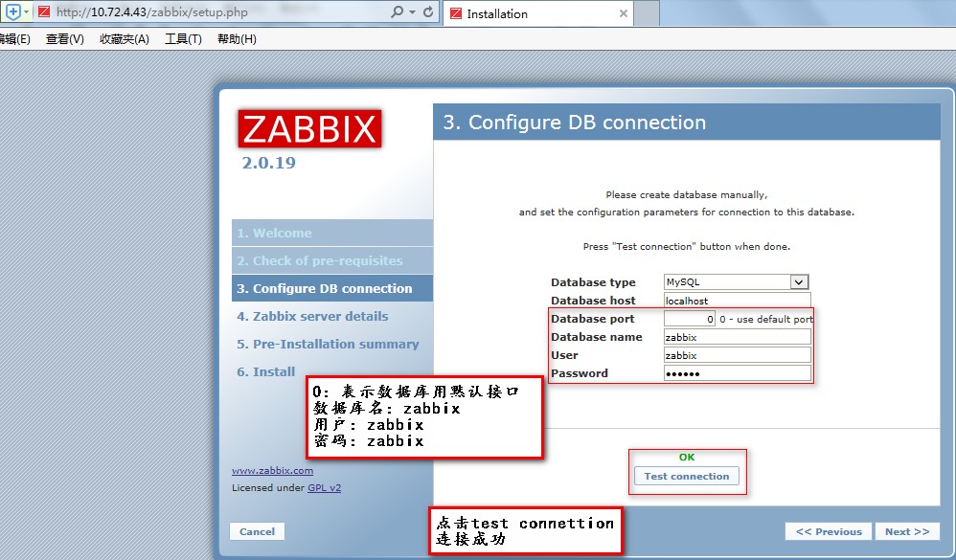This screenshot has width=956, height=560.
Task: Open the address bar search dropdown arrow
Action: pyautogui.click(x=413, y=11)
